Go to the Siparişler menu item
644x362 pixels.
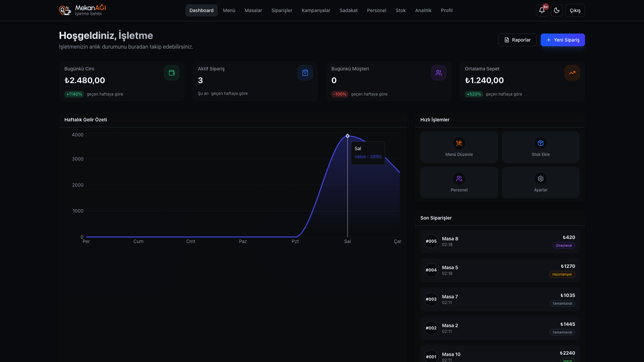tap(281, 10)
